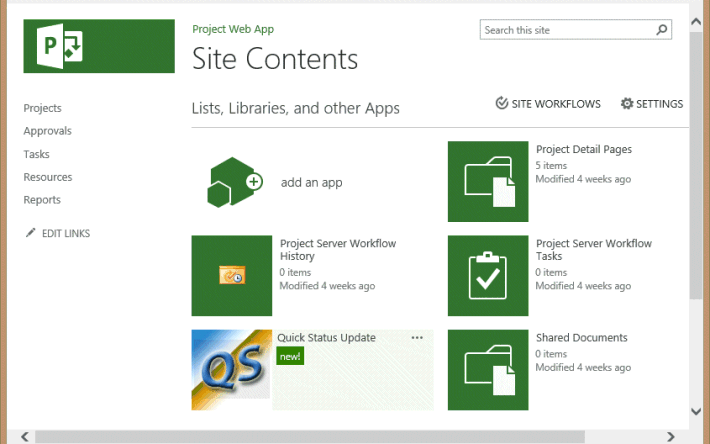Viewport: 710px width, 444px height.
Task: Click the Site Contents page heading
Action: tap(275, 59)
